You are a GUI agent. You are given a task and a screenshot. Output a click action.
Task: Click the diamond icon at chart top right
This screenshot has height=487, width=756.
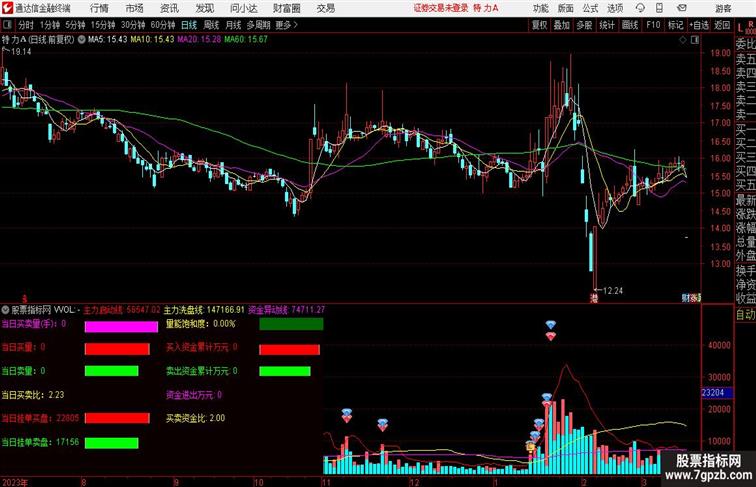[683, 40]
